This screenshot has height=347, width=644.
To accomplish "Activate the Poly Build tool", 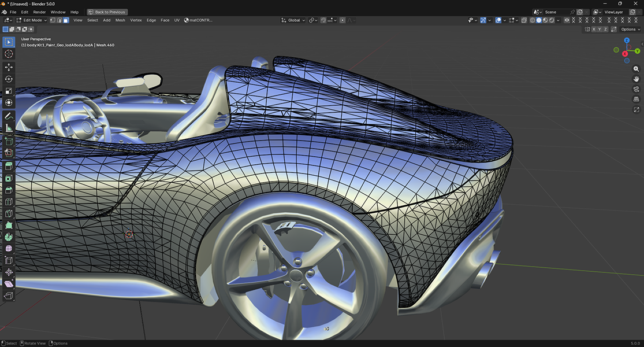I will click(x=9, y=226).
